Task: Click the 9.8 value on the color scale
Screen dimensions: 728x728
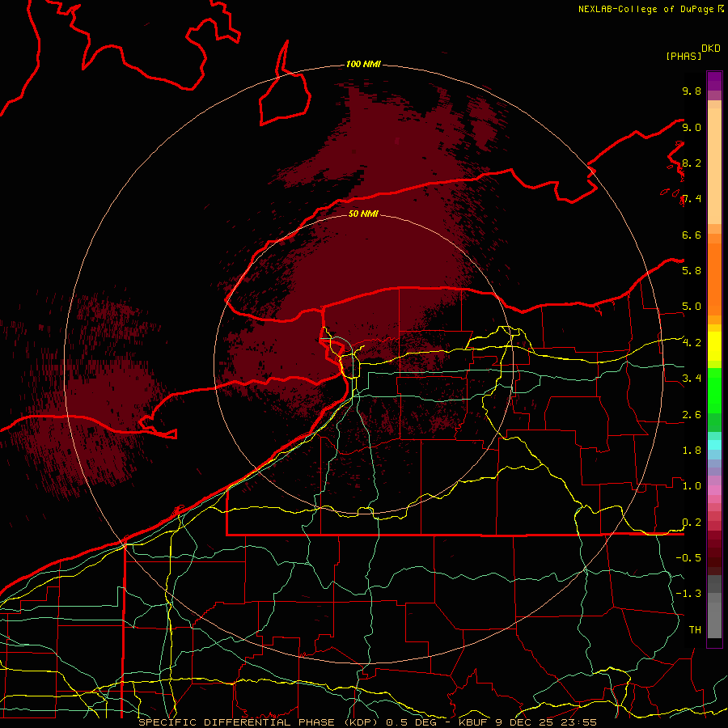Action: [692, 91]
